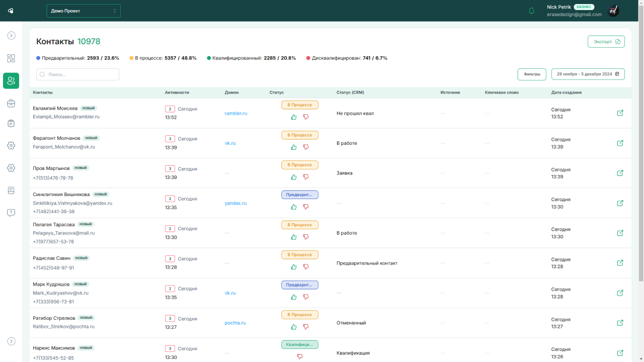Image resolution: width=644 pixels, height=362 pixels.
Task: Mark Пров Мартынов with thumbs down
Action: coord(306,177)
